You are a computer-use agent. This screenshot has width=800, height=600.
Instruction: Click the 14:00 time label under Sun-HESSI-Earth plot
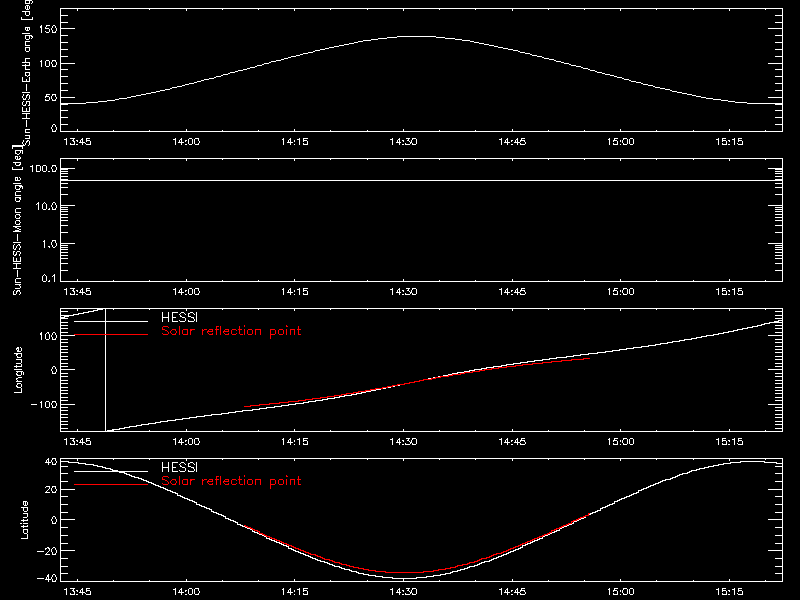186,141
